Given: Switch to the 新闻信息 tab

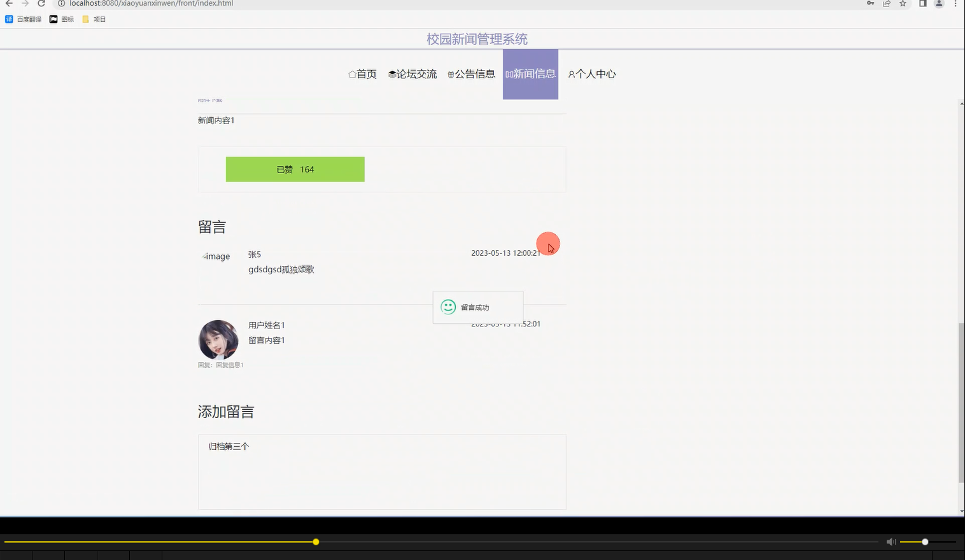Looking at the screenshot, I should coord(530,74).
